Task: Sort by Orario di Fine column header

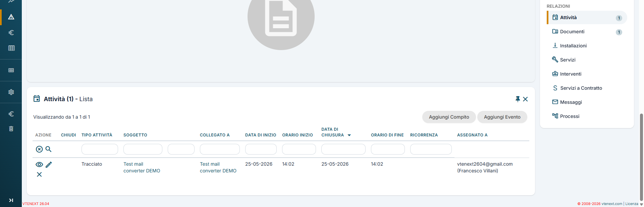Action: [387, 135]
